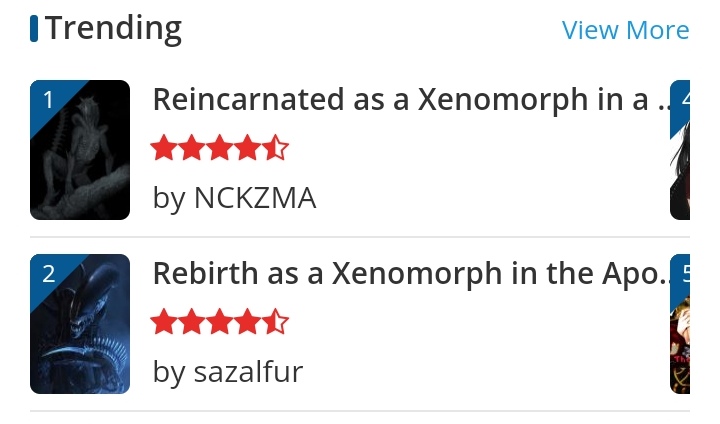Open the partially visible rank 5 cover
This screenshot has height=424, width=720.
coord(681,324)
